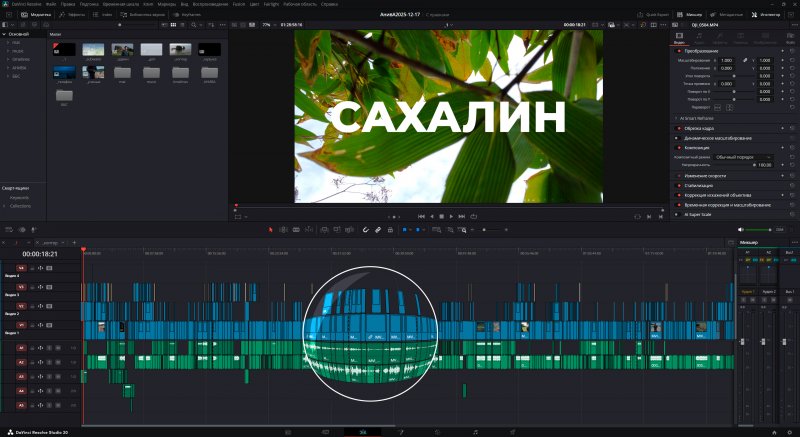Collapse the Основной bin tree
Image resolution: width=800 pixels, height=437 pixels.
pyautogui.click(x=4, y=34)
